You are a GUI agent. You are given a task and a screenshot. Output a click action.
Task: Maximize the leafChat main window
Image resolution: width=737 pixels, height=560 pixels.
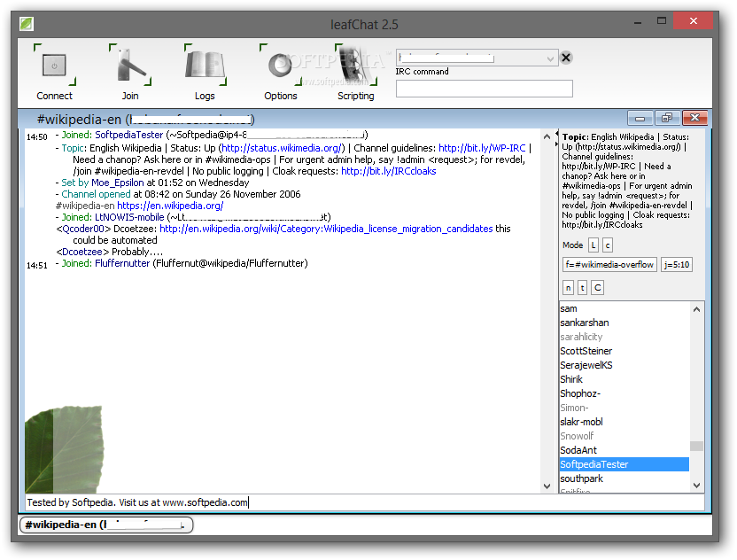pos(662,21)
